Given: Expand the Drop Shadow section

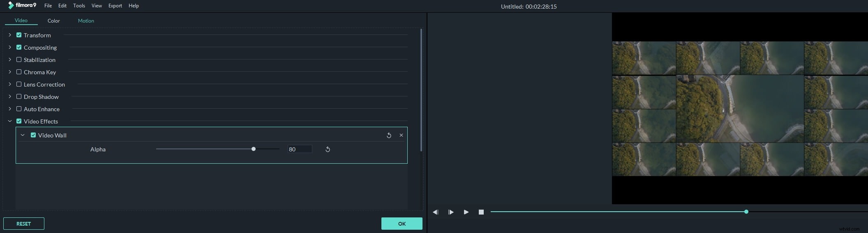Looking at the screenshot, I should 10,97.
